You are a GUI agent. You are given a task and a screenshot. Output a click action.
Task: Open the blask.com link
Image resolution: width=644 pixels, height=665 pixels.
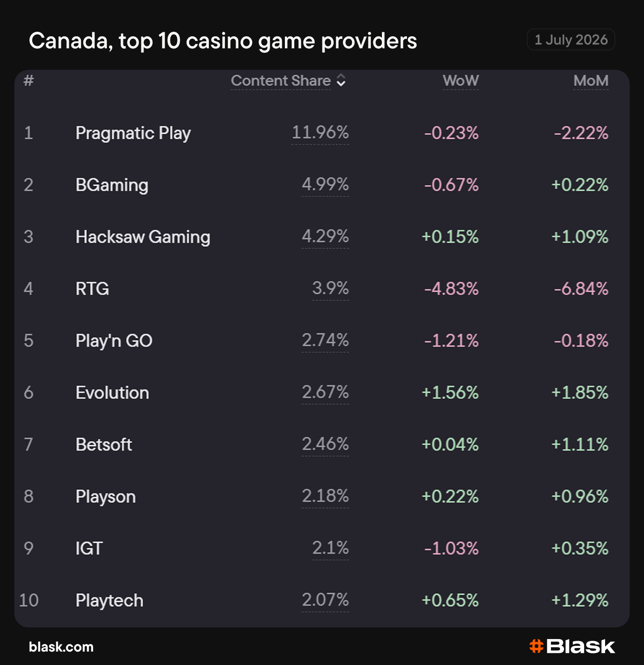[x=61, y=647]
